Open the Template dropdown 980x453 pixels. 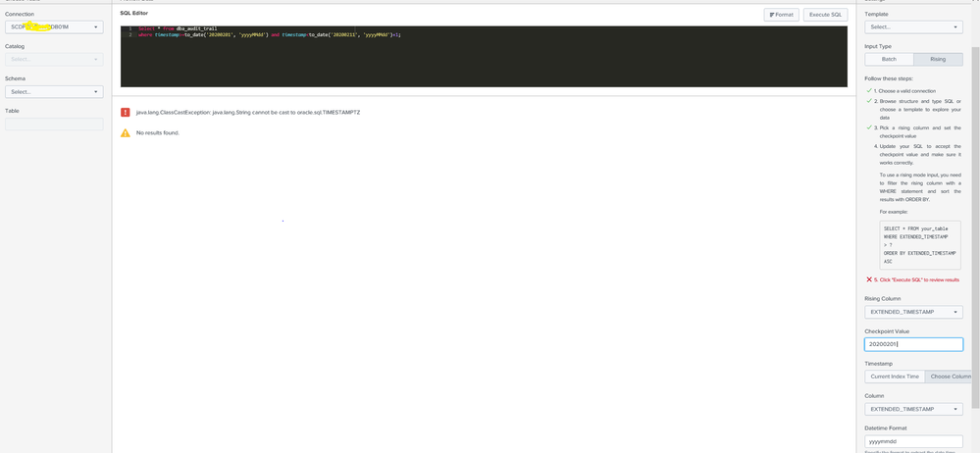[x=913, y=26]
